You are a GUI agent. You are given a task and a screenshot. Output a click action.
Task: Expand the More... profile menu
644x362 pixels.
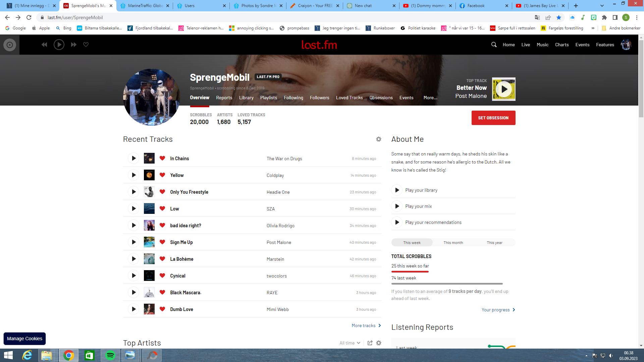click(430, 98)
